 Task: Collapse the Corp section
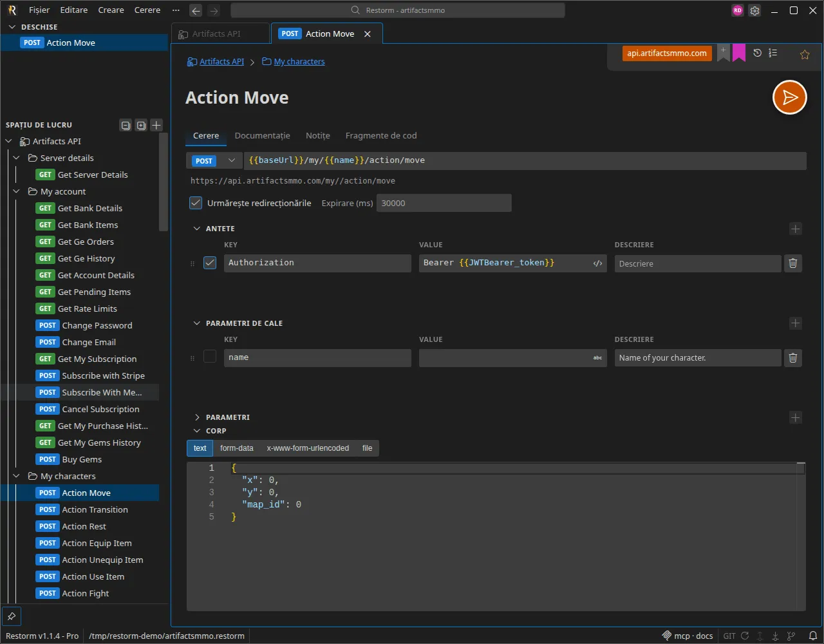tap(197, 431)
